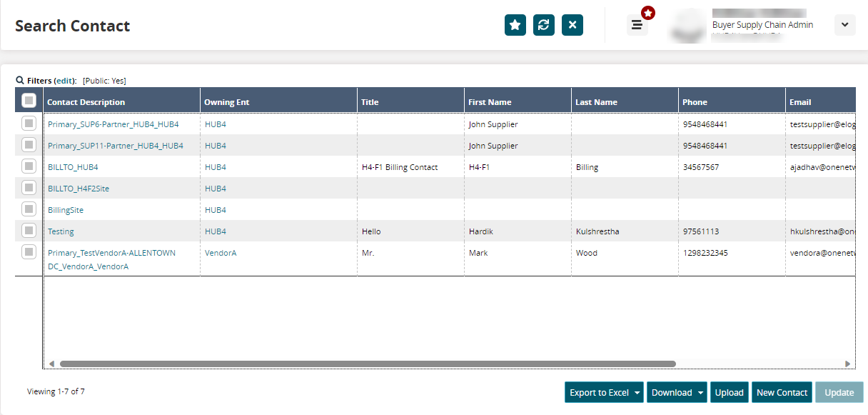Image resolution: width=868 pixels, height=415 pixels.
Task: Check the Primary_TestVendorA row checkbox
Action: 29,252
